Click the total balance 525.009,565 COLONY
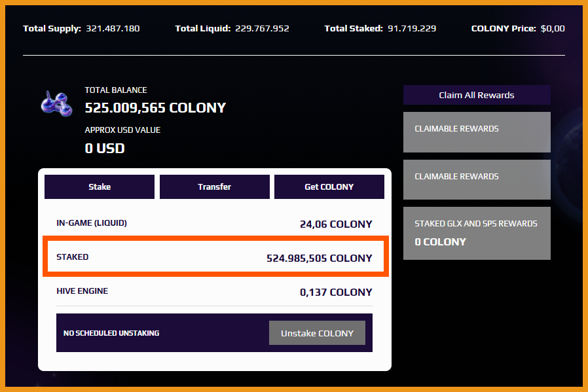Viewport: 588px width, 392px height. [x=155, y=108]
